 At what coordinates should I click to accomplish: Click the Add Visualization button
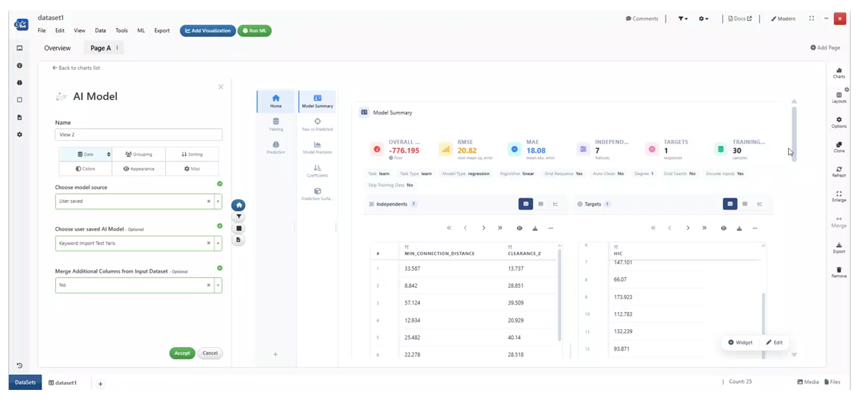pyautogui.click(x=207, y=31)
